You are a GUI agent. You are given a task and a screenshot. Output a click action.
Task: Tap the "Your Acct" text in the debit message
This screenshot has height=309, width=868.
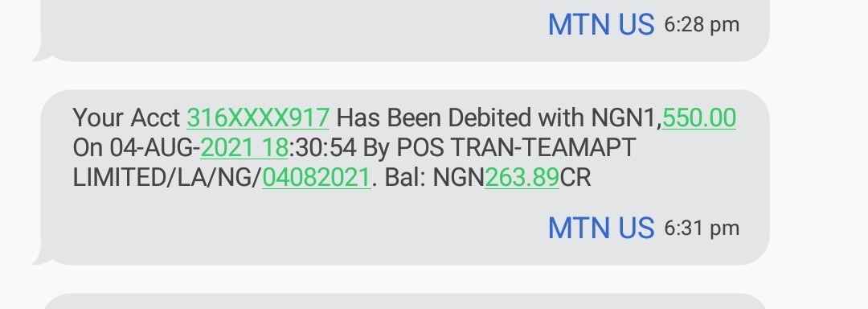pyautogui.click(x=127, y=118)
